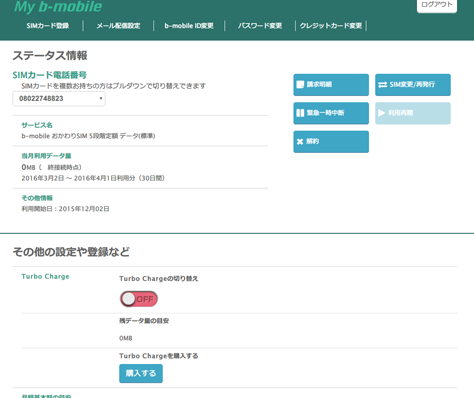
Task: Click the disabled 利用再開 resume button
Action: pyautogui.click(x=413, y=113)
